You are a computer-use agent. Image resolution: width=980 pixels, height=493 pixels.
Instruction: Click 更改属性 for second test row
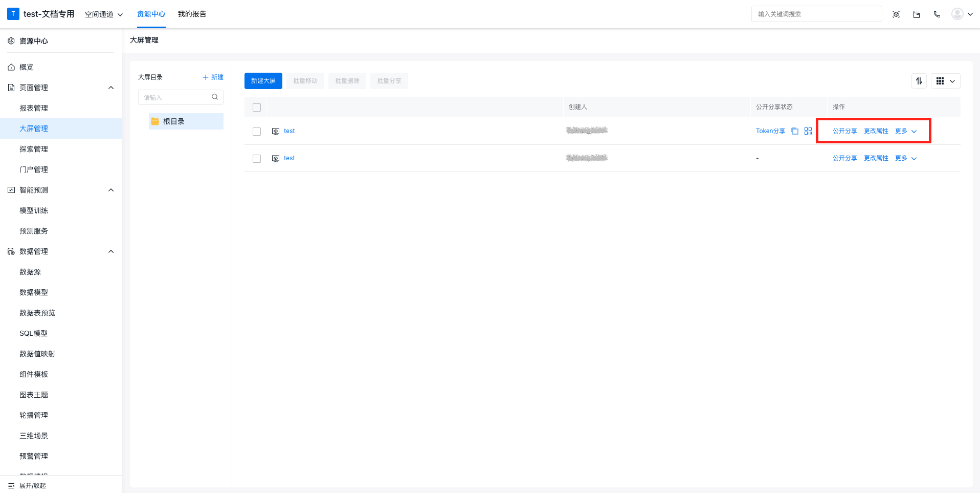click(x=876, y=158)
